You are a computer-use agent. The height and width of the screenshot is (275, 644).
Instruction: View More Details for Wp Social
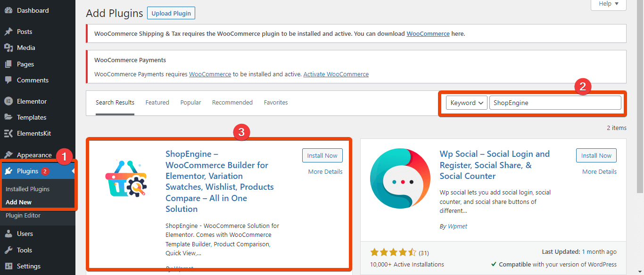[x=599, y=172]
